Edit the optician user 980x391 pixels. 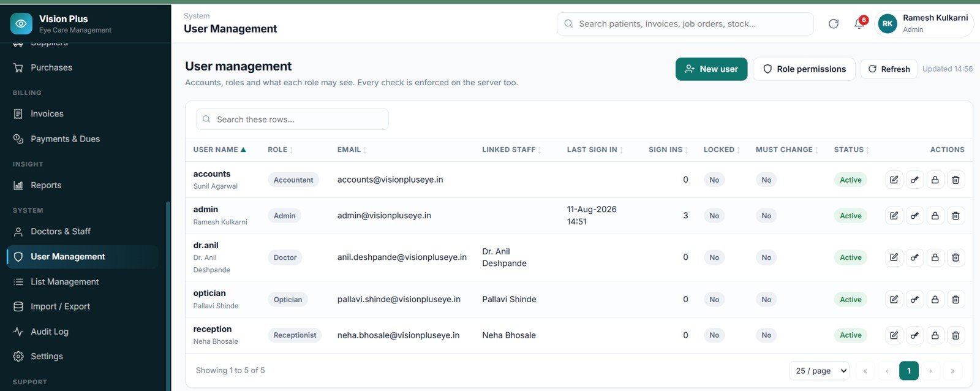coord(894,300)
